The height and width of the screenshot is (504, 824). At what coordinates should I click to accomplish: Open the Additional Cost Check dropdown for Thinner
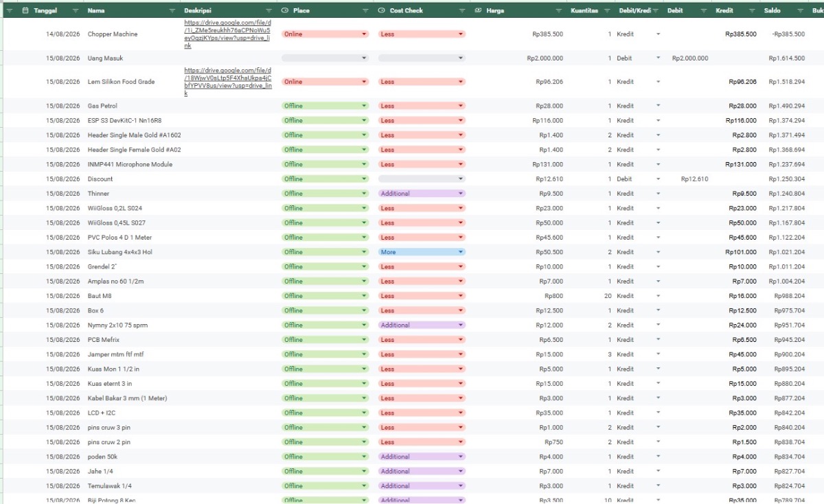(x=422, y=194)
